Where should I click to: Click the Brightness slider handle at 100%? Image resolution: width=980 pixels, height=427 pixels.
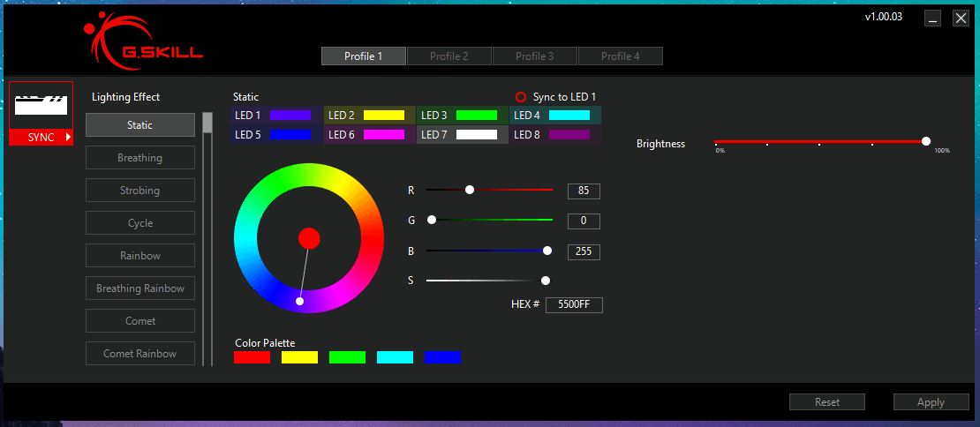point(925,141)
